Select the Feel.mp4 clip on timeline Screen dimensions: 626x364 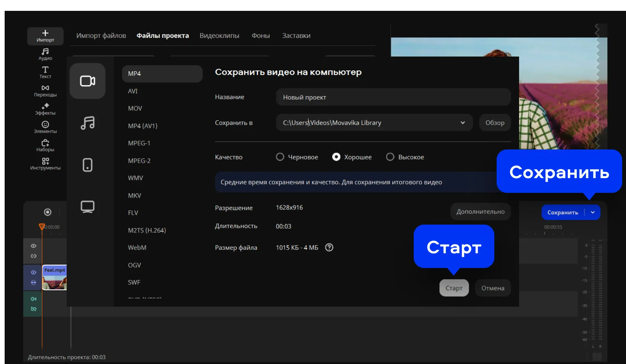(x=54, y=278)
